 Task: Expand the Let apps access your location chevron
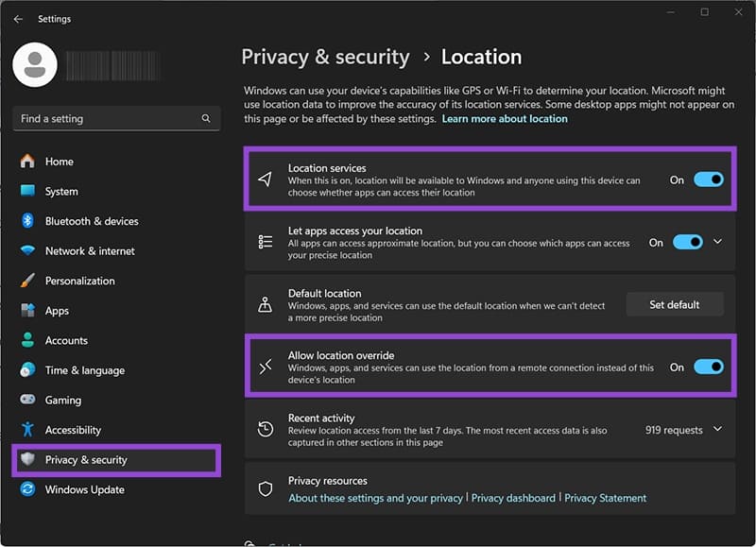point(718,242)
